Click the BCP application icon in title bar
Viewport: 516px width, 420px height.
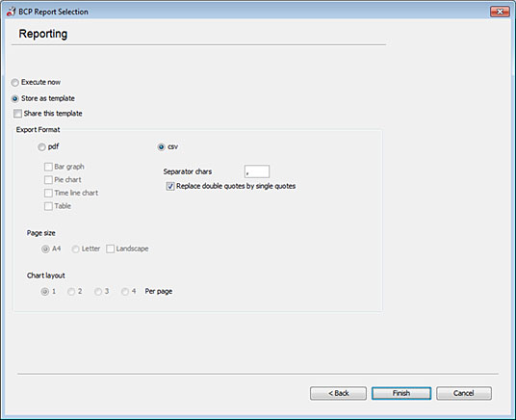11,12
